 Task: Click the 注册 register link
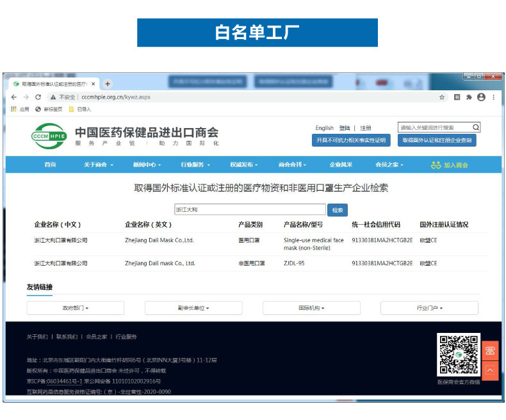point(366,128)
